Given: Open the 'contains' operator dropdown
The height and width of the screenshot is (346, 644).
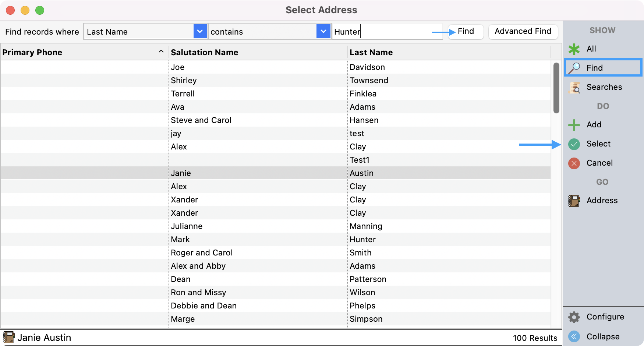Looking at the screenshot, I should pyautogui.click(x=323, y=32).
